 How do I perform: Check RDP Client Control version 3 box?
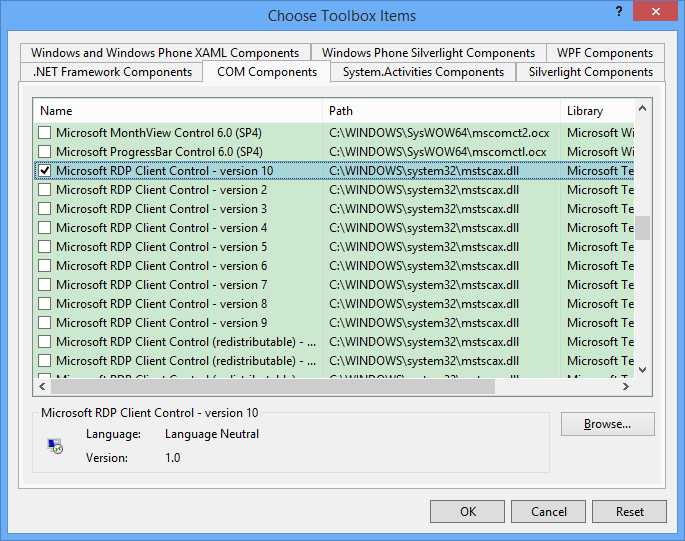45,208
